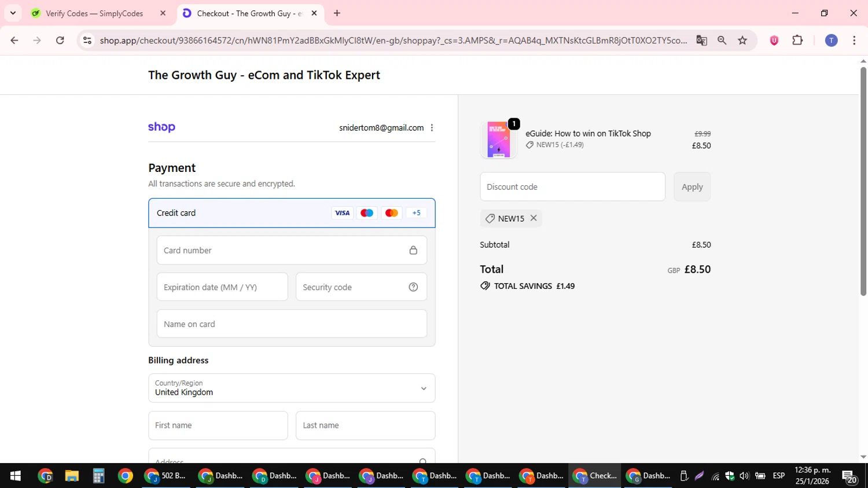Open the Windows Start menu
Screen dimensions: 868x488
[x=16, y=476]
